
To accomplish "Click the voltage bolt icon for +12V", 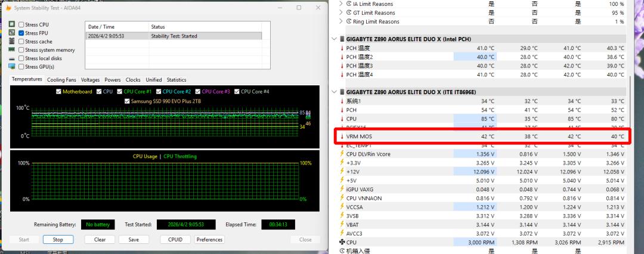I will [342, 172].
